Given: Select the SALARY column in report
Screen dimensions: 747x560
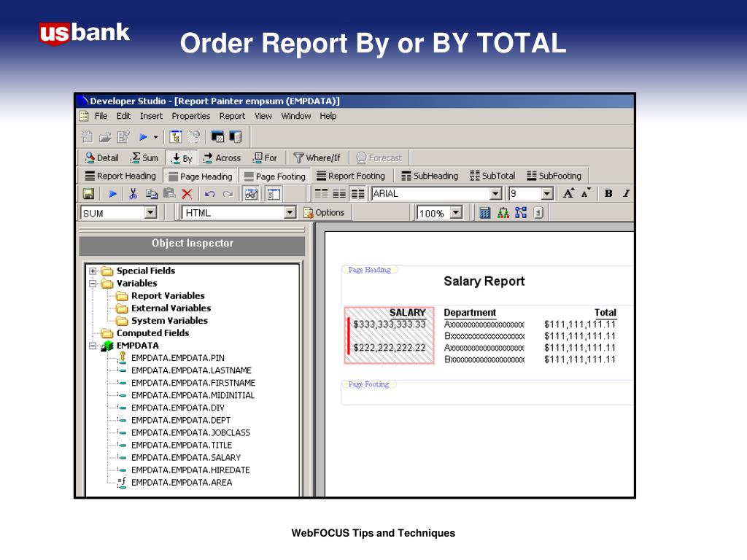Looking at the screenshot, I should pyautogui.click(x=390, y=335).
